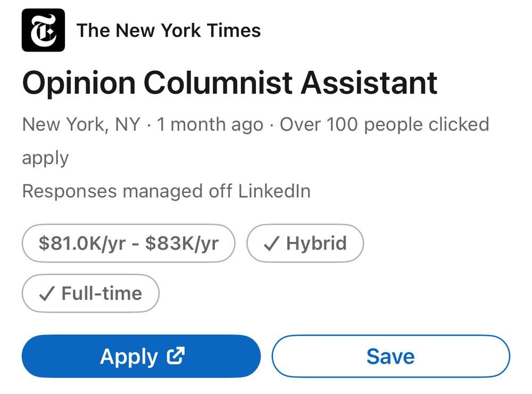Click "Responses managed off LinkedIn" notice
The height and width of the screenshot is (394, 532).
[166, 191]
